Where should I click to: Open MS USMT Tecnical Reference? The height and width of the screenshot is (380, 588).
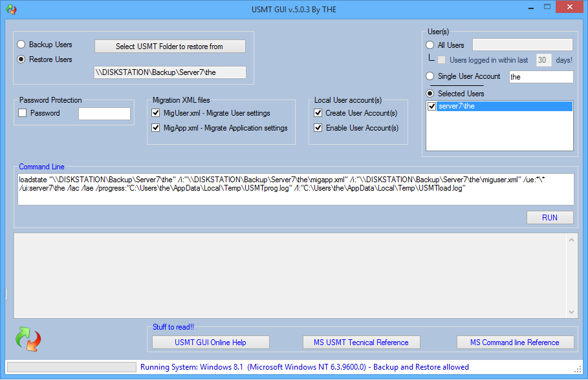click(361, 342)
